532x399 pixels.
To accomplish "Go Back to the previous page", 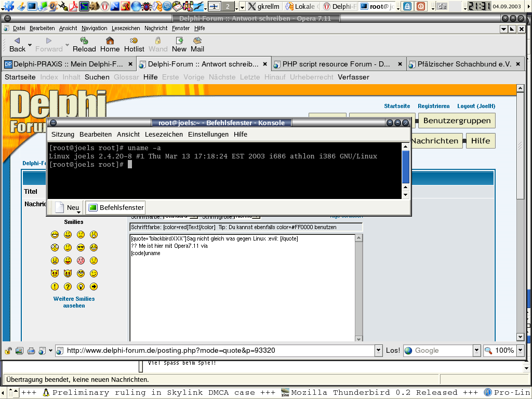I will [17, 44].
